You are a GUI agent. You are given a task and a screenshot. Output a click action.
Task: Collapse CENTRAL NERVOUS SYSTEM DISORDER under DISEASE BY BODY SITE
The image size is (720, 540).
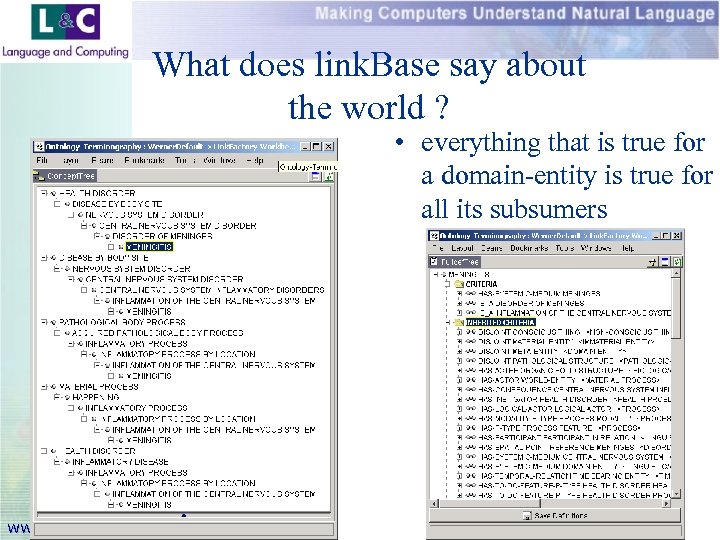click(x=71, y=279)
